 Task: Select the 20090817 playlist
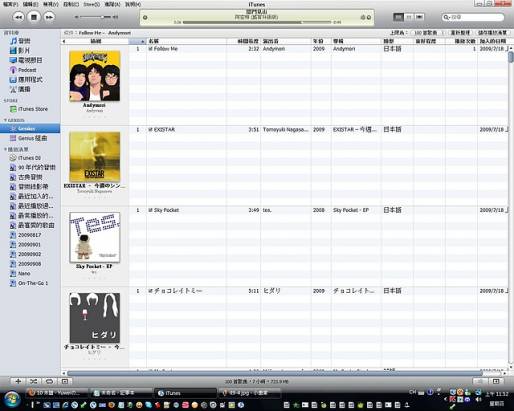(25, 235)
